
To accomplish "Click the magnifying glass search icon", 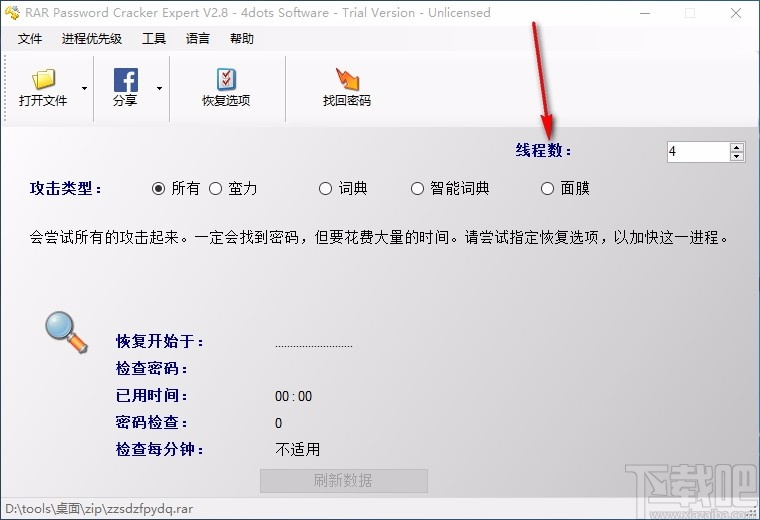I will [66, 332].
